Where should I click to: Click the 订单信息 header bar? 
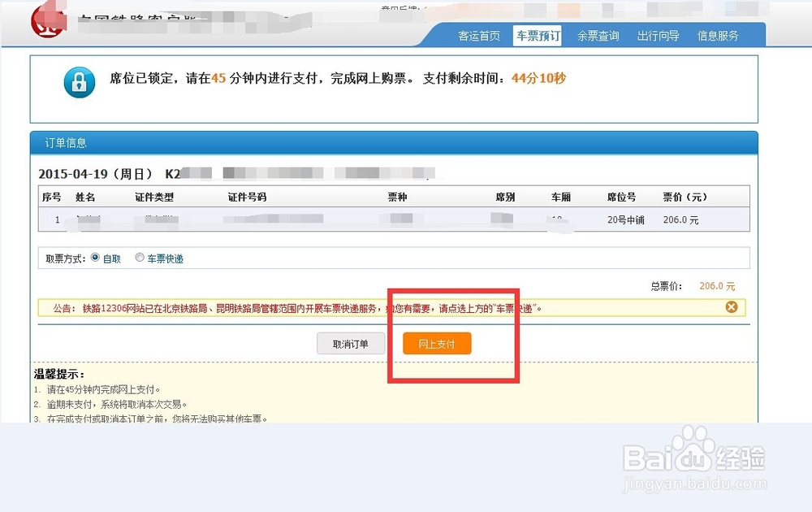[65, 142]
